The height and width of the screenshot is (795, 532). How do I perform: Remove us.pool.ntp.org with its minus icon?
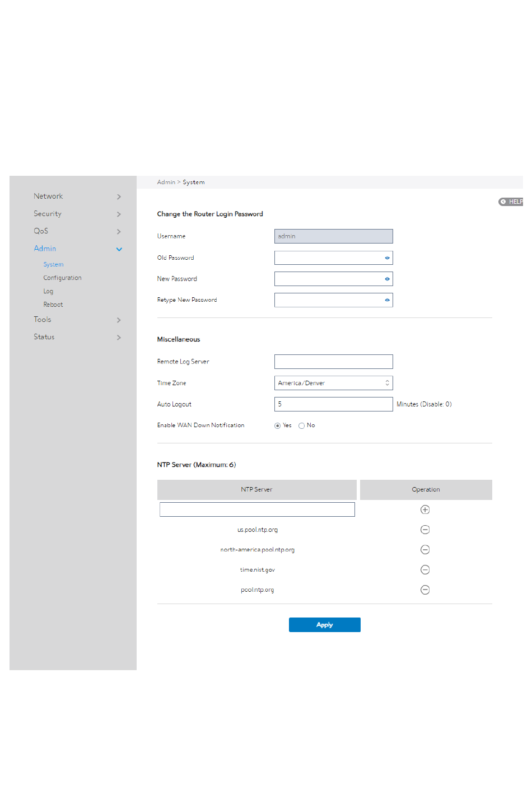pos(425,530)
